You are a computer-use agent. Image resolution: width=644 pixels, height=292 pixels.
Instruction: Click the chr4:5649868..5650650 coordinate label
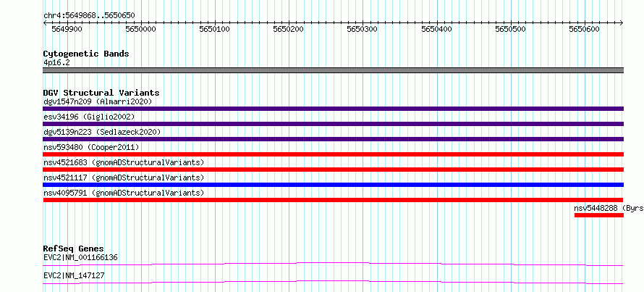[89, 16]
